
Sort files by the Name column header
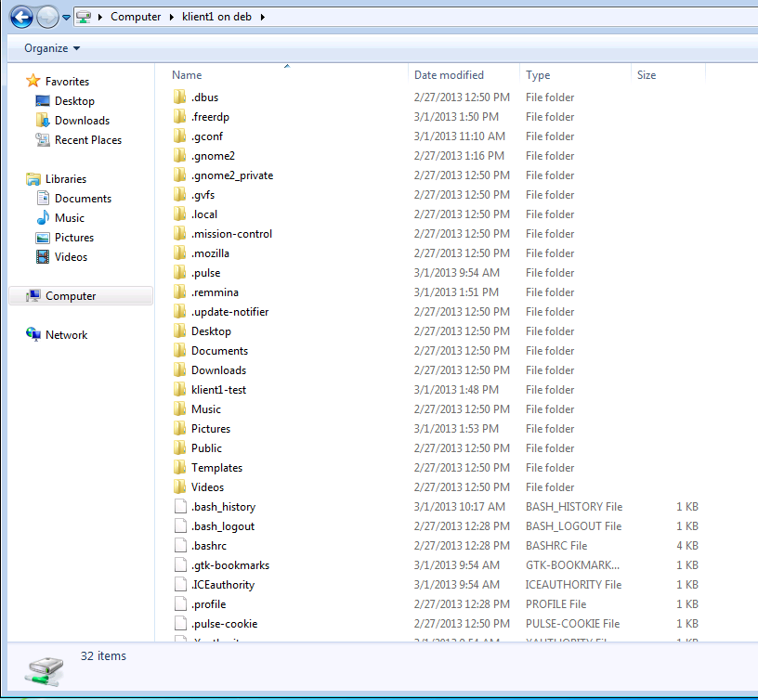[187, 75]
